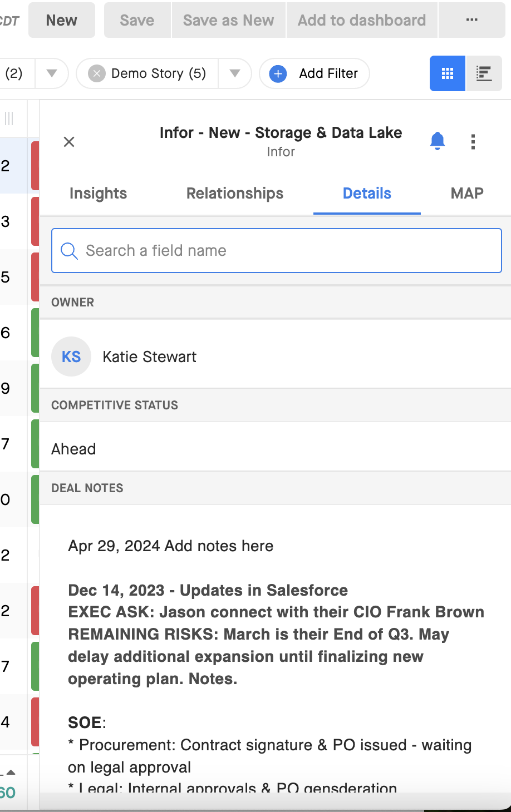Select Save as New

click(x=228, y=19)
